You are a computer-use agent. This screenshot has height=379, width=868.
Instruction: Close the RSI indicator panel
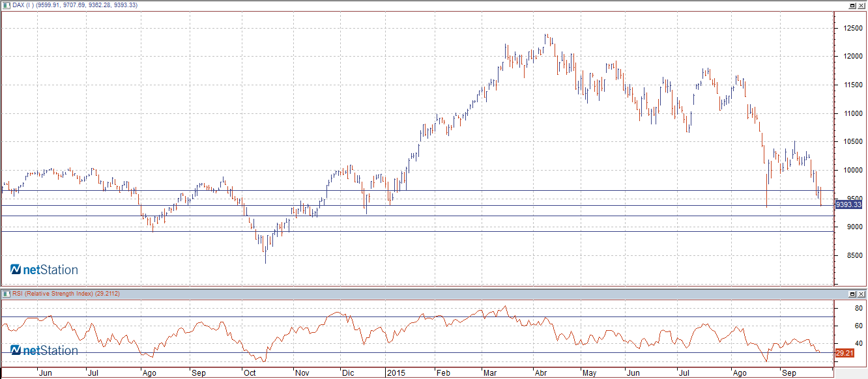(x=861, y=294)
